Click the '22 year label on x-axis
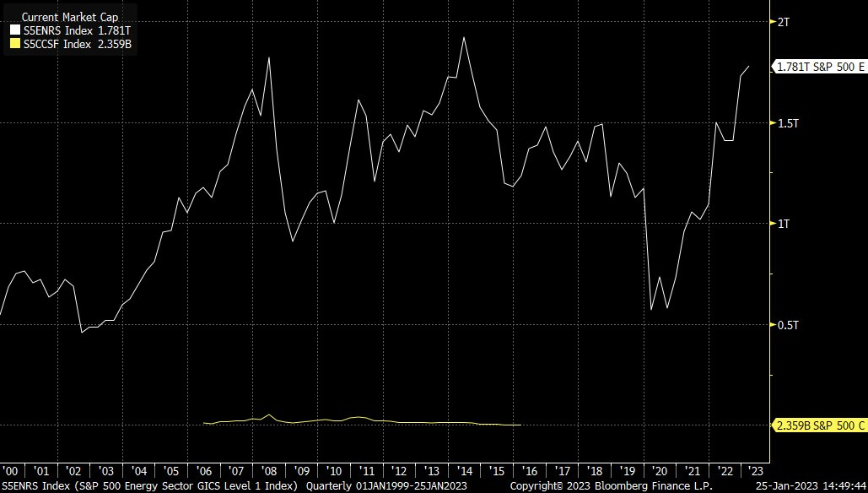 pos(725,471)
